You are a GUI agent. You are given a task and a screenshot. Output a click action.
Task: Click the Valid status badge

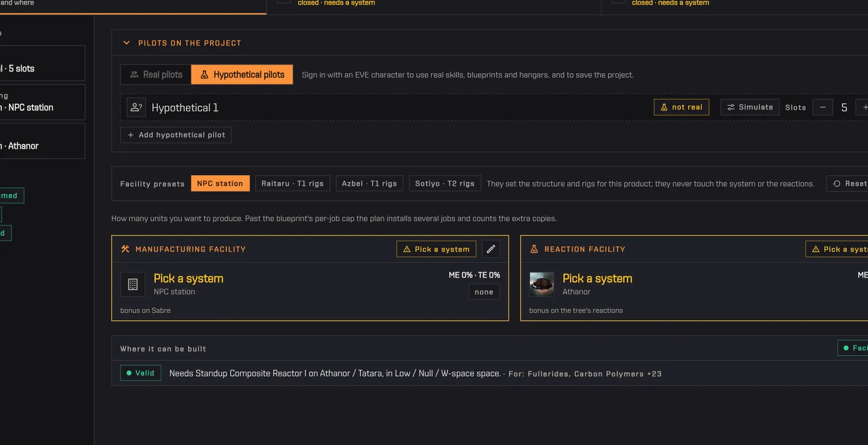141,373
